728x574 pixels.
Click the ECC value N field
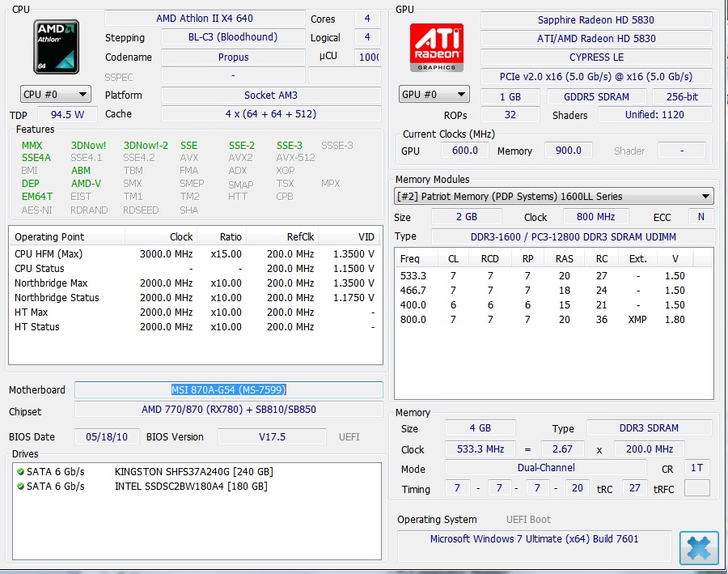[x=700, y=217]
